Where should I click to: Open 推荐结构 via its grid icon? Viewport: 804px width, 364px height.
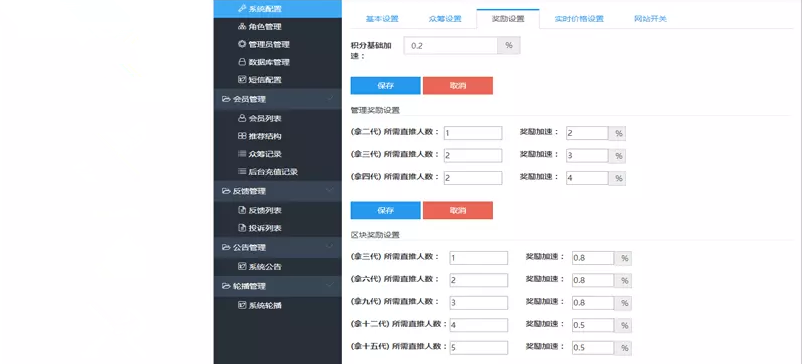[x=243, y=136]
